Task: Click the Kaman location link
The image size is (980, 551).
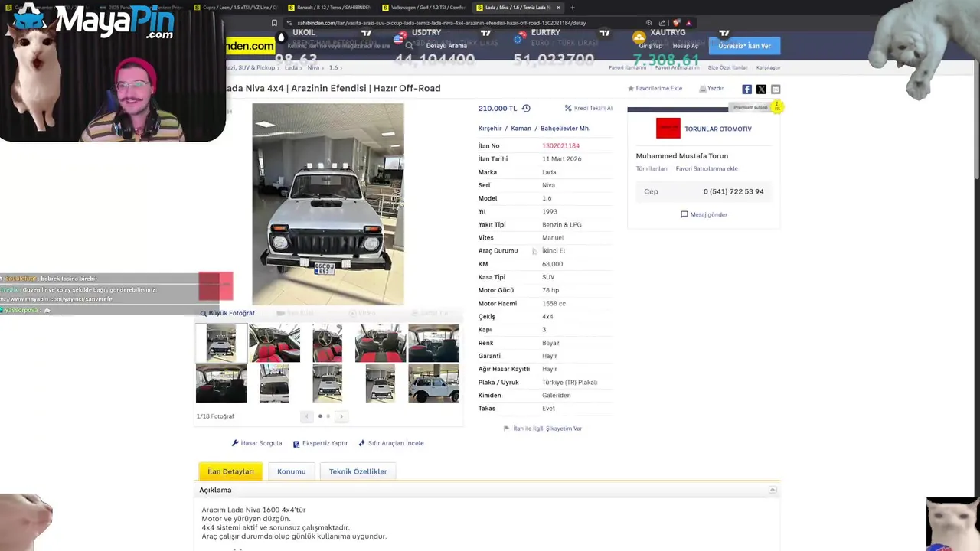Action: (x=521, y=129)
